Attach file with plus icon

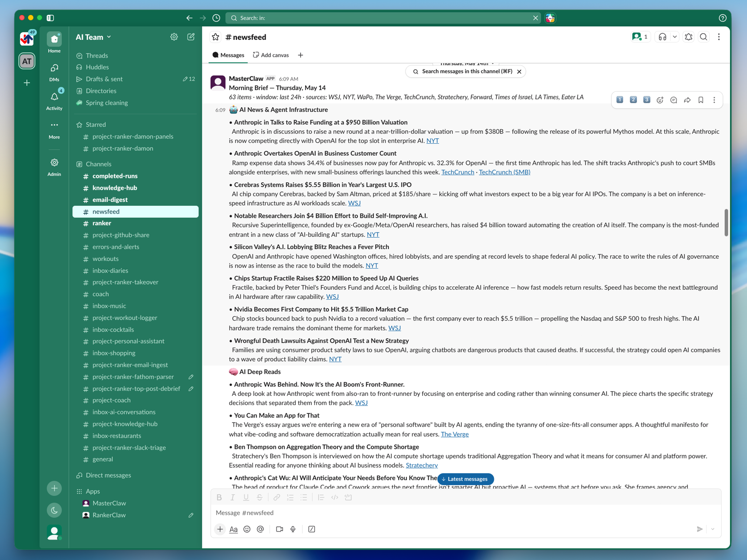click(x=220, y=529)
